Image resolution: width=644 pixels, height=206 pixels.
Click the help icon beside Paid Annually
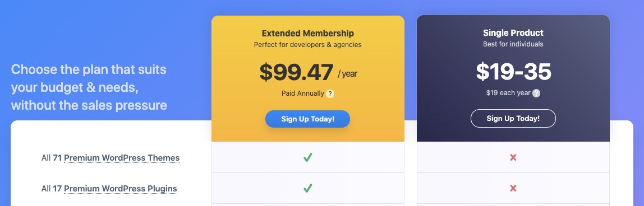[330, 94]
